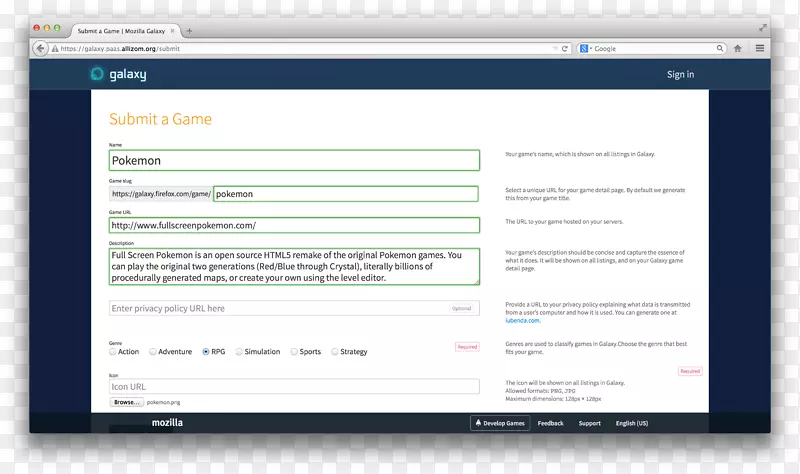This screenshot has width=800, height=474.
Task: Click the mozilla footer logo
Action: coord(167,422)
